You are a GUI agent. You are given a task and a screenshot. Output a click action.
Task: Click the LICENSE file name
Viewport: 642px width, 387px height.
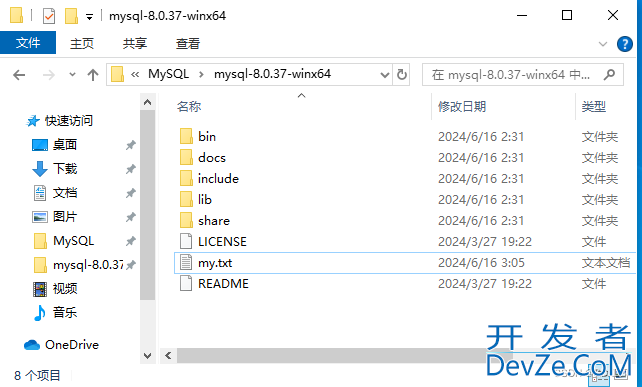[x=222, y=242]
